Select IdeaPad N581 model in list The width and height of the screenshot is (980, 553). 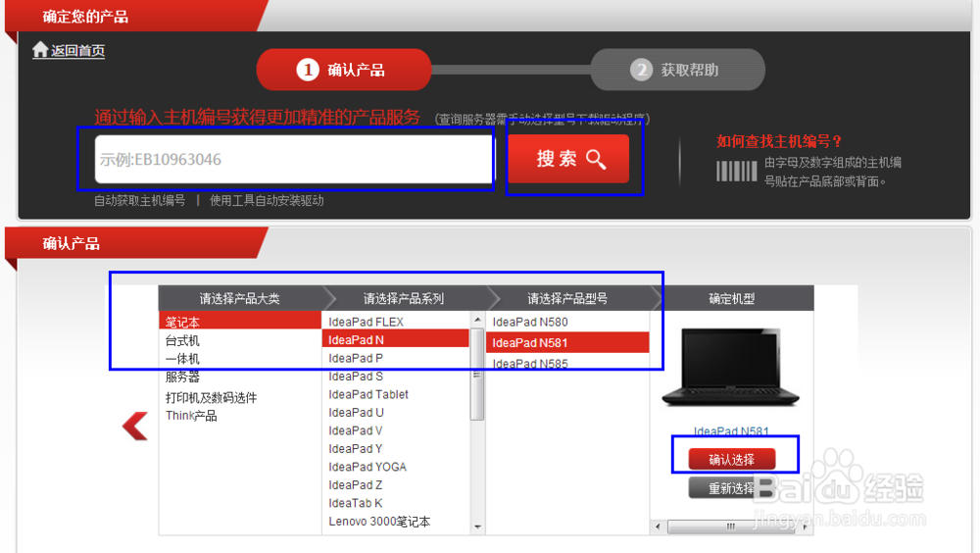pos(567,343)
